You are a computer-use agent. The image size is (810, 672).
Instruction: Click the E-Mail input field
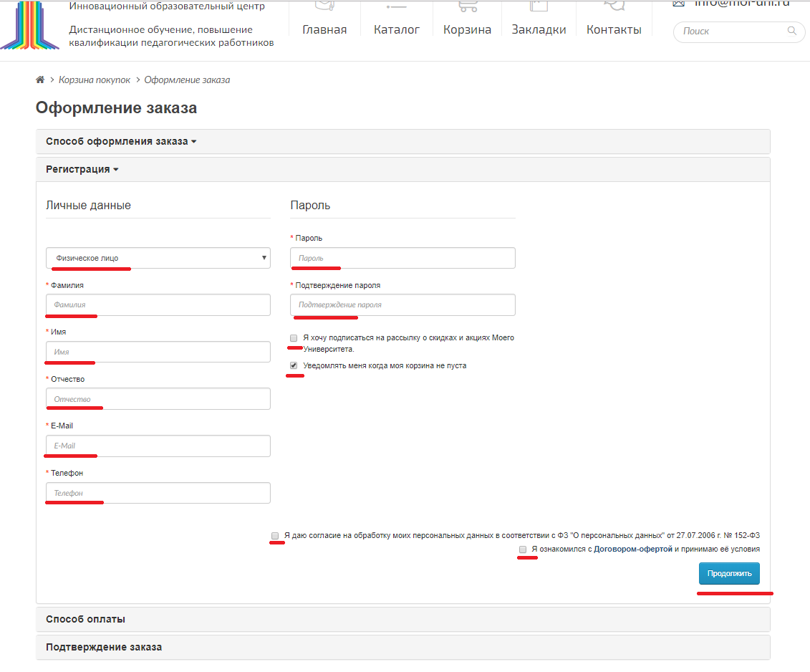[158, 446]
